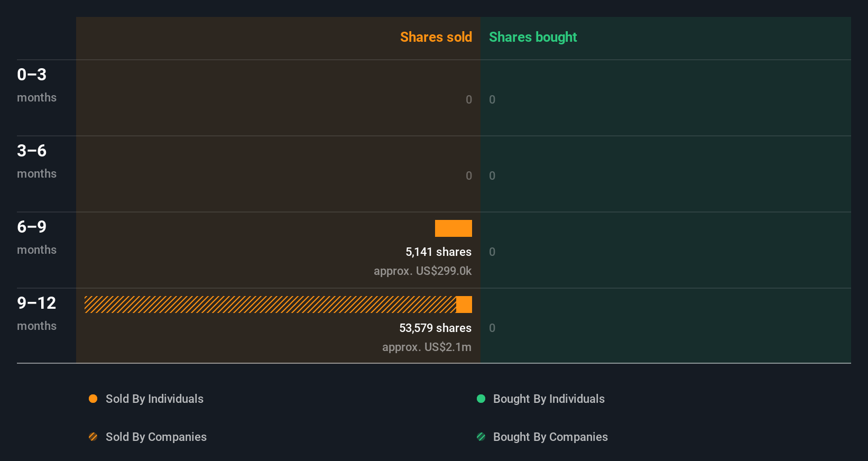The width and height of the screenshot is (868, 461).
Task: Click the Shares sold column header
Action: tap(436, 37)
